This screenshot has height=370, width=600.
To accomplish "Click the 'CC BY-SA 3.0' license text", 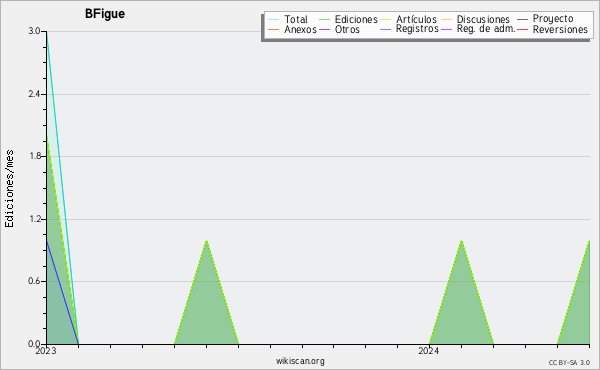I will coord(569,362).
